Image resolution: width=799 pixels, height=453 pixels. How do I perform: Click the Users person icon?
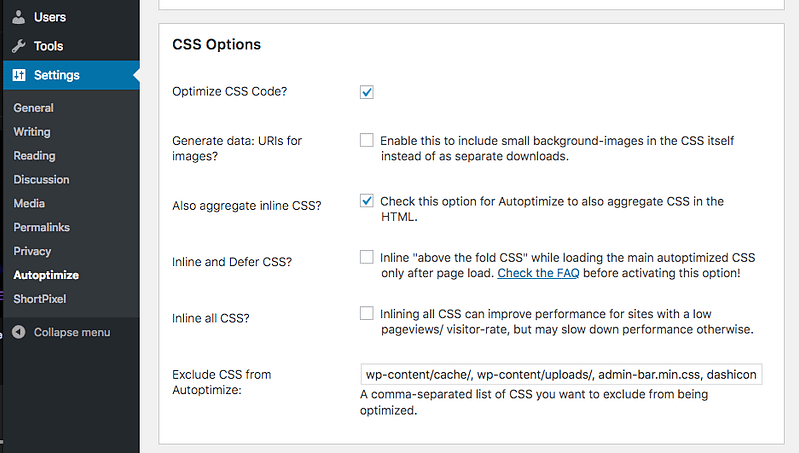coord(19,17)
